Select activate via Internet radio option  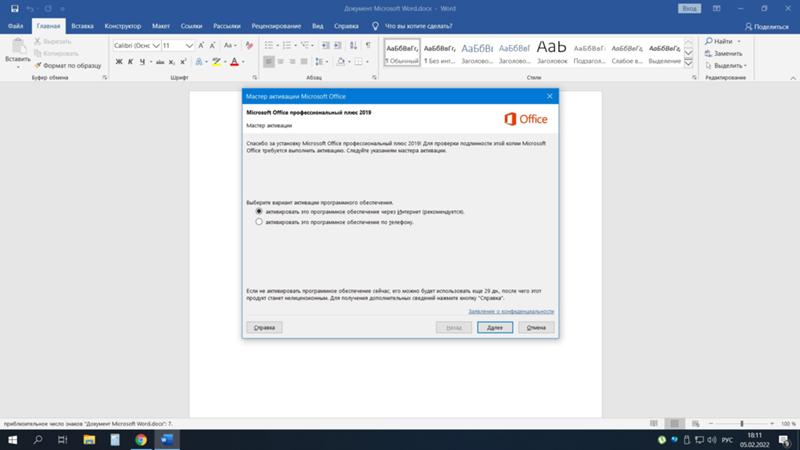(x=259, y=211)
